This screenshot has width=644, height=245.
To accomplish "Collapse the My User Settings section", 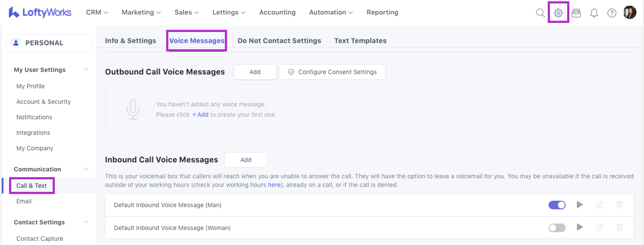I will [x=86, y=70].
